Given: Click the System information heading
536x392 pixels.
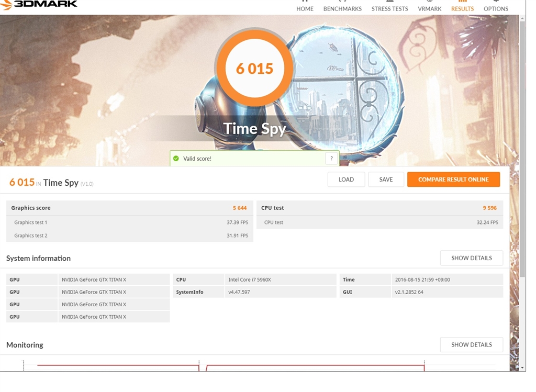Looking at the screenshot, I should [x=38, y=259].
